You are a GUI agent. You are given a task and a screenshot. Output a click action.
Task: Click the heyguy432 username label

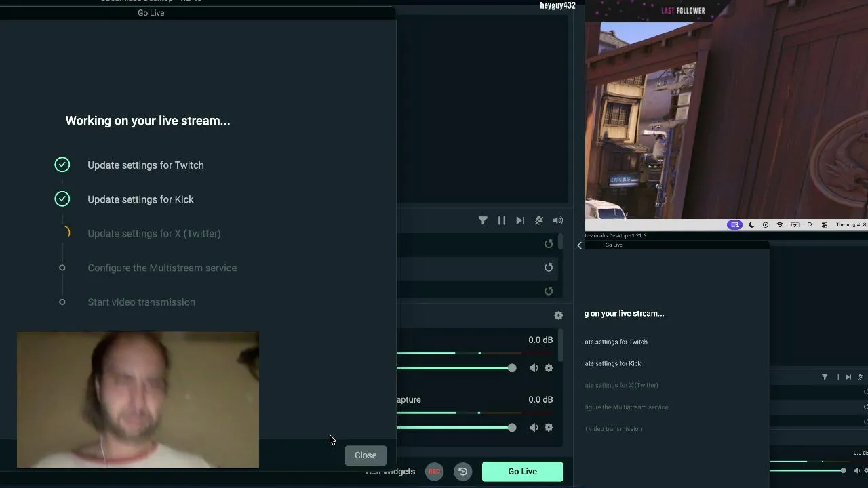pos(557,5)
